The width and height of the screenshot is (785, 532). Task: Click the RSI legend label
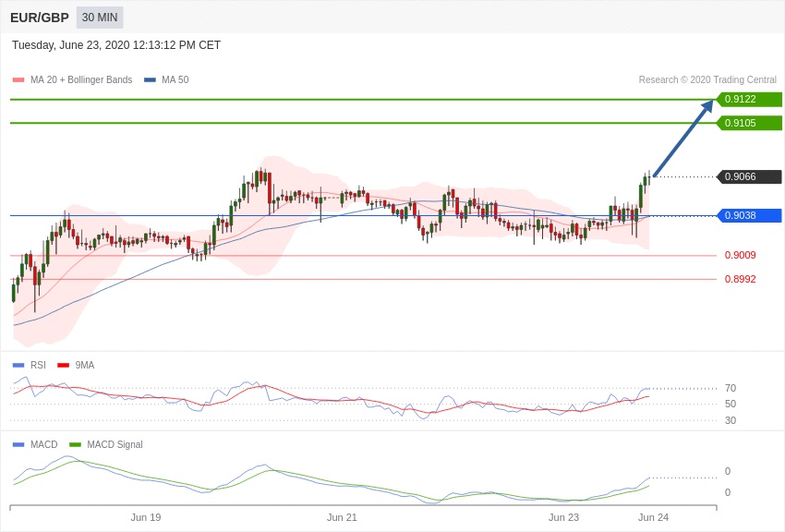coord(38,366)
